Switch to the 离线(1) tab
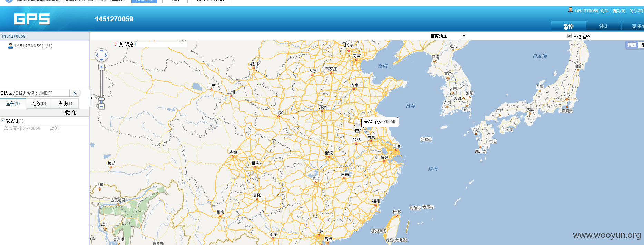This screenshot has height=245, width=644. pos(65,104)
